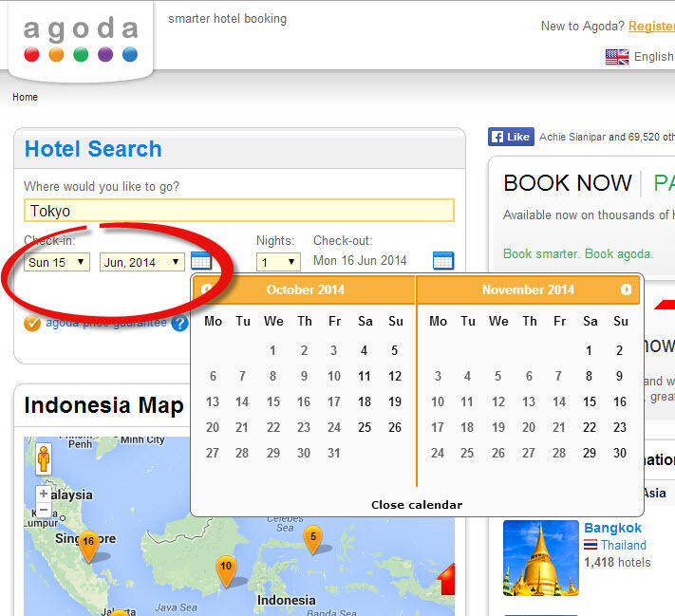Image resolution: width=675 pixels, height=616 pixels.
Task: Select November 13 in calendar
Action: pyautogui.click(x=529, y=401)
